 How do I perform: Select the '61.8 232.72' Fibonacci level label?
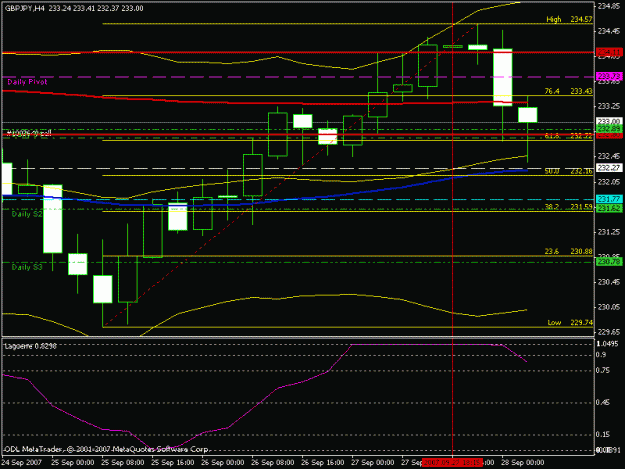coord(568,136)
